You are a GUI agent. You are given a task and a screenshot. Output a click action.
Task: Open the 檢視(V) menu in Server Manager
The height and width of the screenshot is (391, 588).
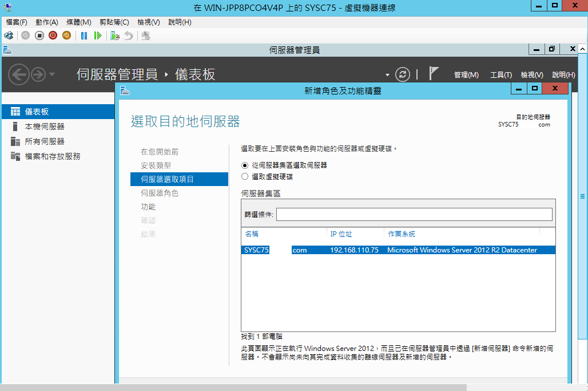(x=532, y=75)
